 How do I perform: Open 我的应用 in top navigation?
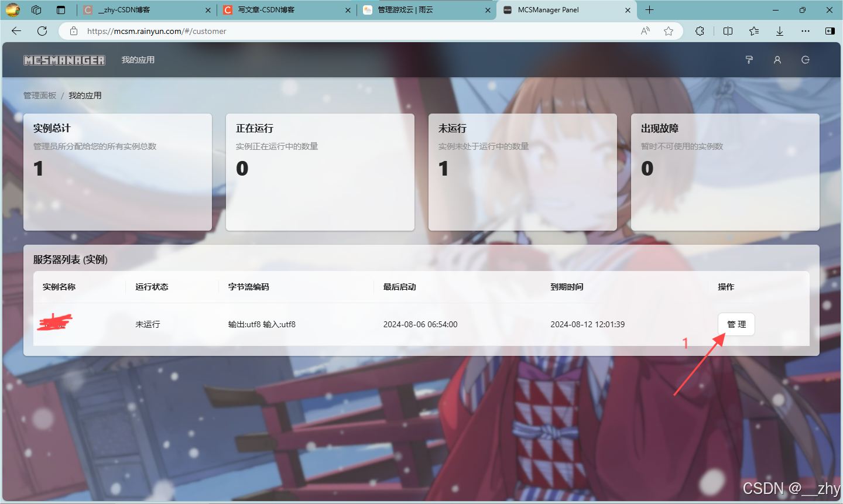[x=138, y=60]
